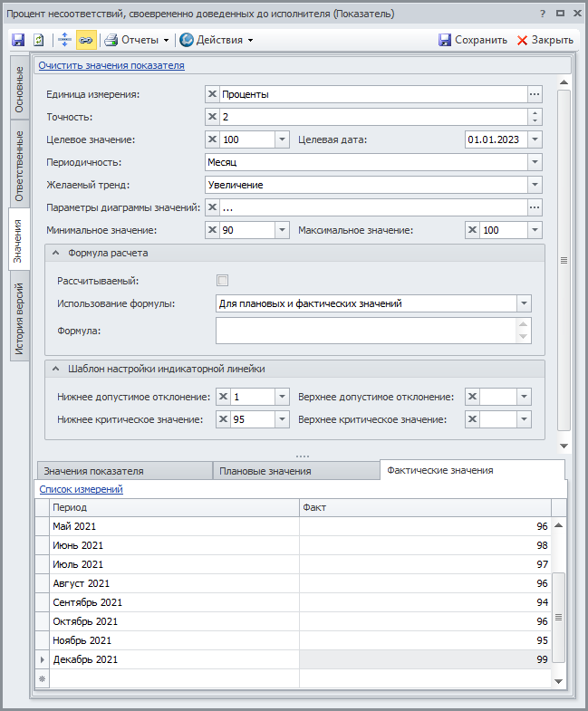Switch to Плановые значения tab
Screen dimensions: 588x711
point(265,471)
